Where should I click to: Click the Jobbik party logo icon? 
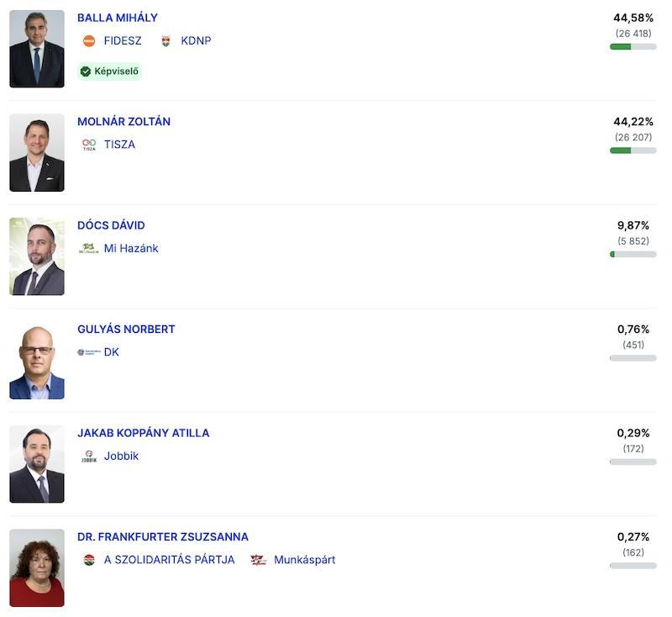89,456
